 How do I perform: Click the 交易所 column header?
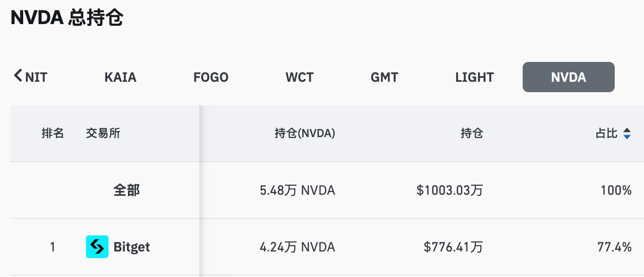[x=103, y=133]
